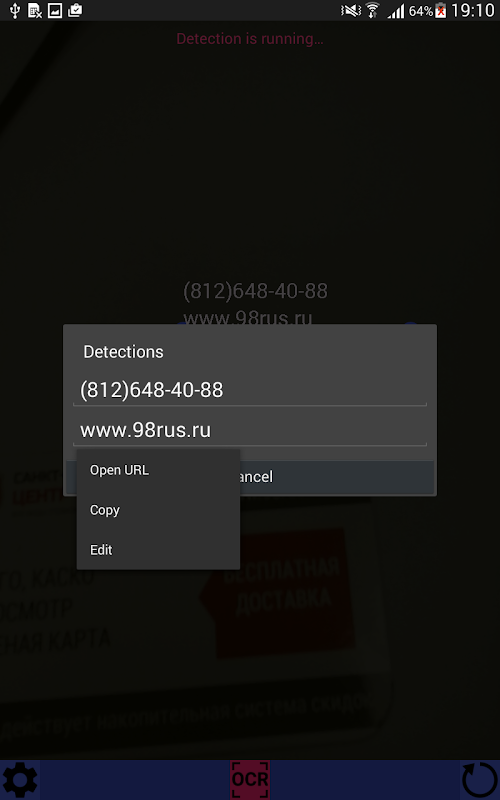Select the (812)648-40-88 detection field
The image size is (500, 800).
(x=249, y=390)
